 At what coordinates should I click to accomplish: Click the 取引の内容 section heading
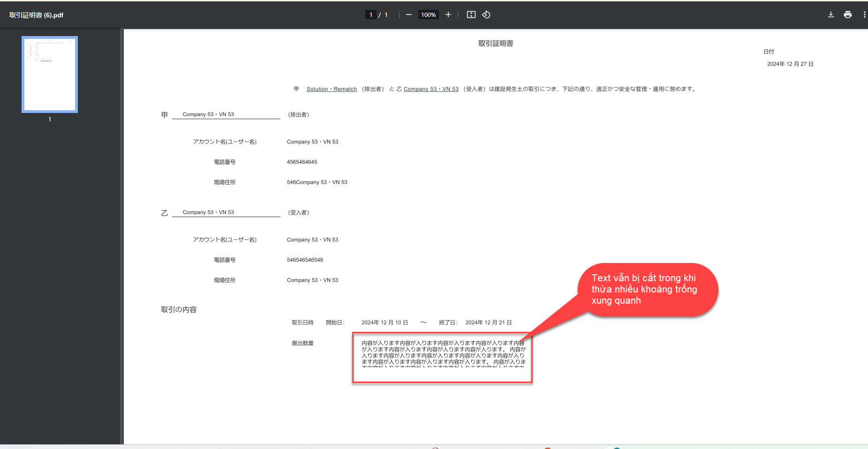point(179,310)
